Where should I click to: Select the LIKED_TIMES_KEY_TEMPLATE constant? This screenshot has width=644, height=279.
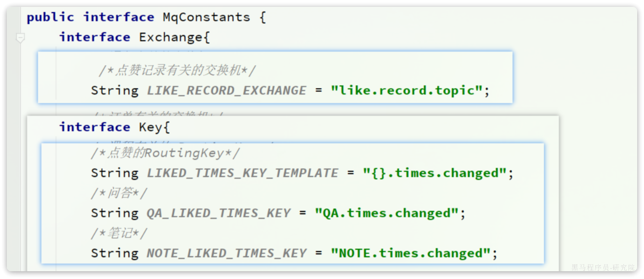point(242,173)
